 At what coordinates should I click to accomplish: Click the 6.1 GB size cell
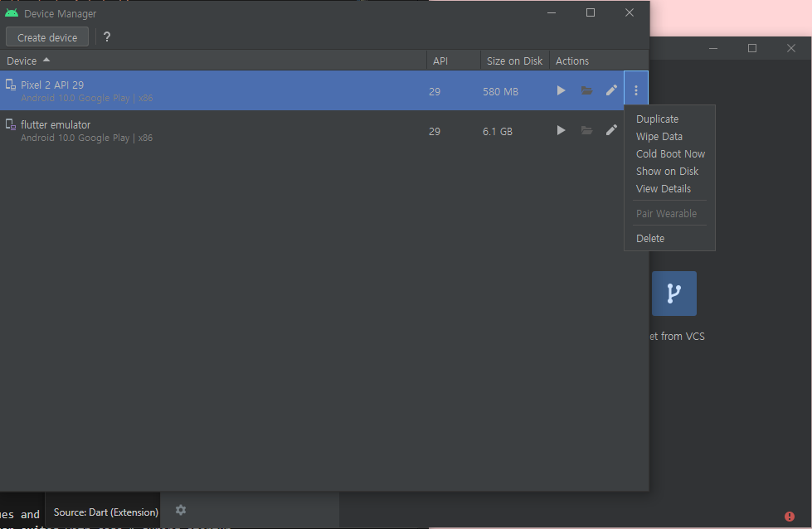(497, 132)
